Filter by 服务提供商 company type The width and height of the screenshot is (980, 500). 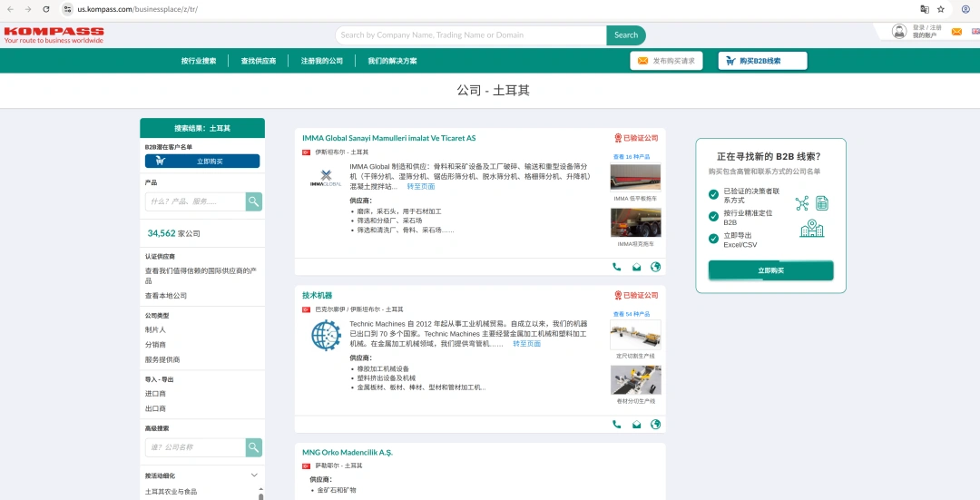[x=162, y=360]
